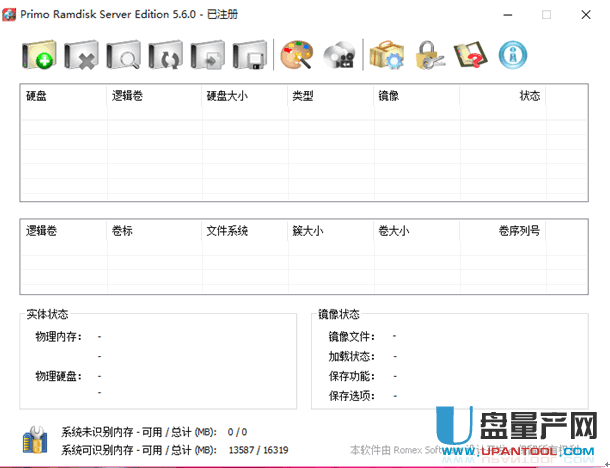Click the disk icon with circular arrows
This screenshot has width=610, height=468.
point(165,55)
